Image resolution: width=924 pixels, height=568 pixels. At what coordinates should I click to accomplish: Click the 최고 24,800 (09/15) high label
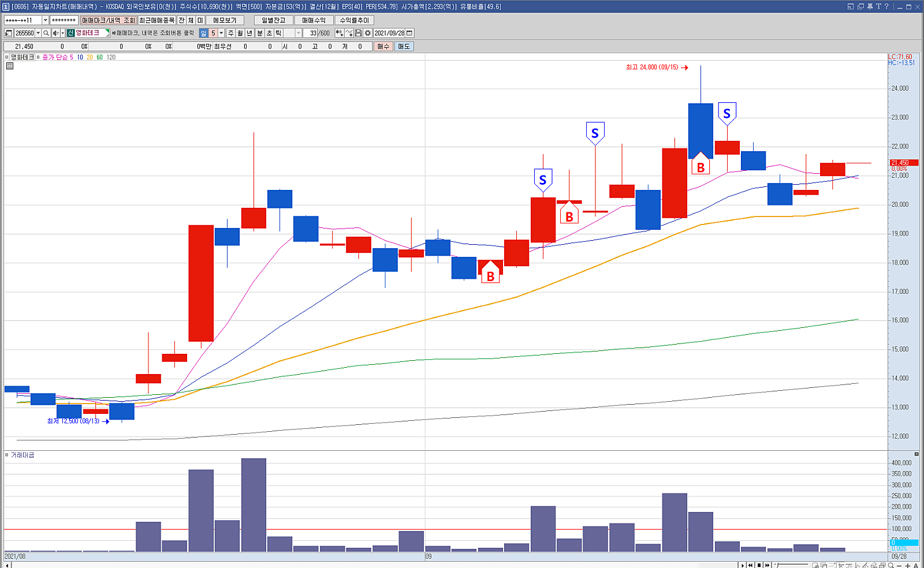652,68
